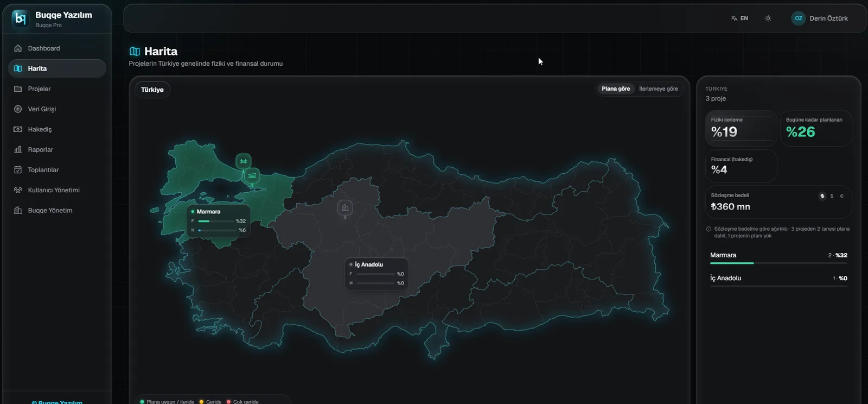This screenshot has height=404, width=868.
Task: Click the Veri Girişi plus icon
Action: pyautogui.click(x=18, y=109)
